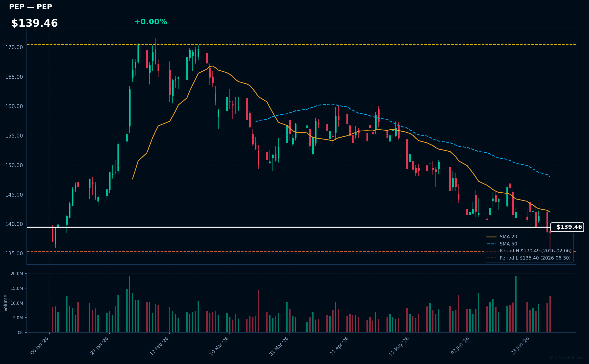Click the 21 Apr '26 date label
The width and height of the screenshot is (589, 364).
(x=340, y=346)
